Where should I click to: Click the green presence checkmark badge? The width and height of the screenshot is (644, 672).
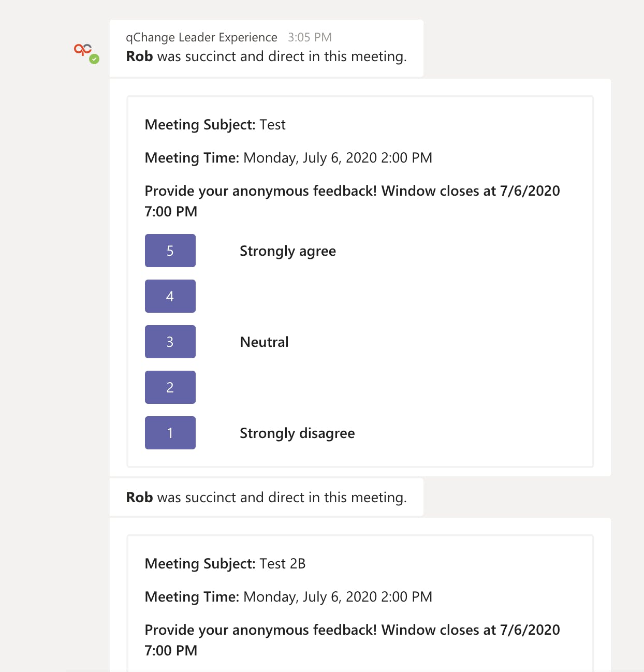click(x=94, y=59)
